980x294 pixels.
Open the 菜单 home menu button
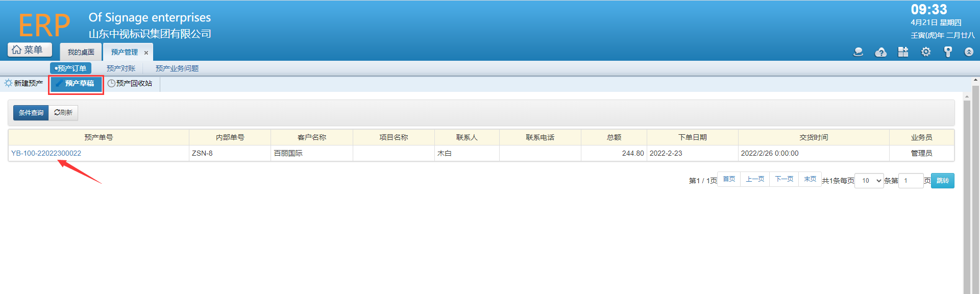(x=30, y=50)
